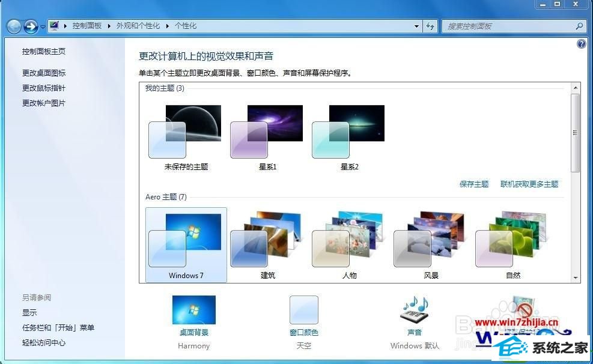The image size is (593, 364).
Task: Select the 未保存的主题 theme
Action: [x=186, y=138]
